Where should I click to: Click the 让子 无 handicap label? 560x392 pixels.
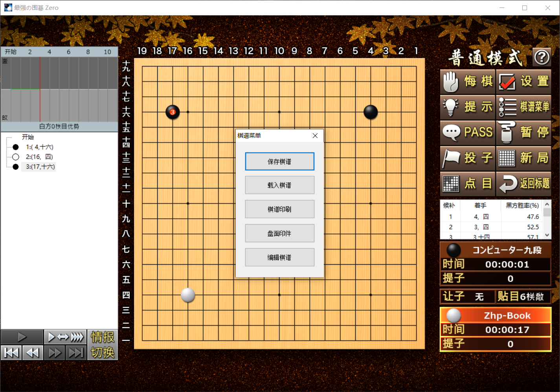(x=467, y=296)
